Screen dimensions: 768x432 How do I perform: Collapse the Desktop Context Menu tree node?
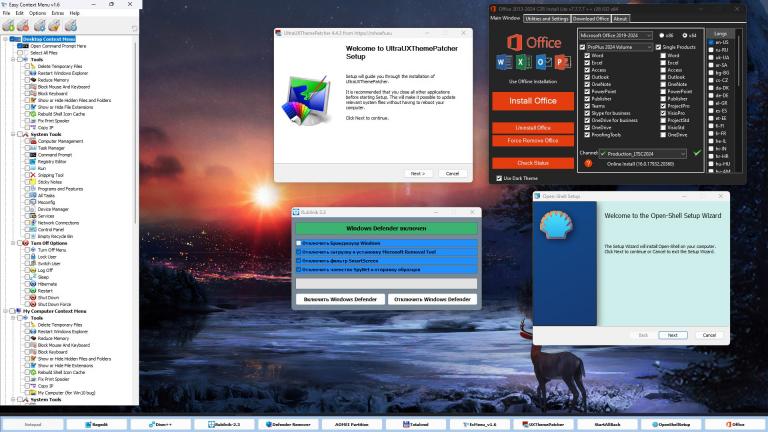[x=5, y=39]
